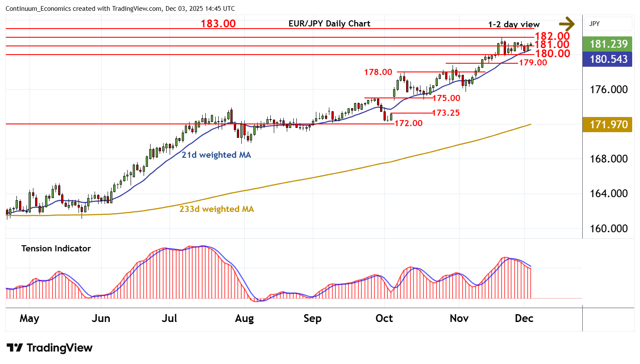The height and width of the screenshot is (364, 640).
Task: Click the 168.000 price axis label
Action: pos(608,159)
